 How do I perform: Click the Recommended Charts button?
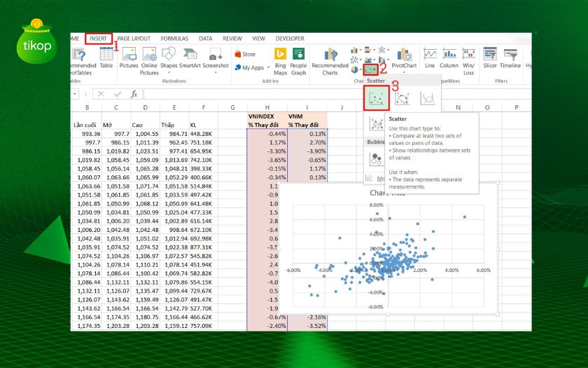pyautogui.click(x=330, y=60)
